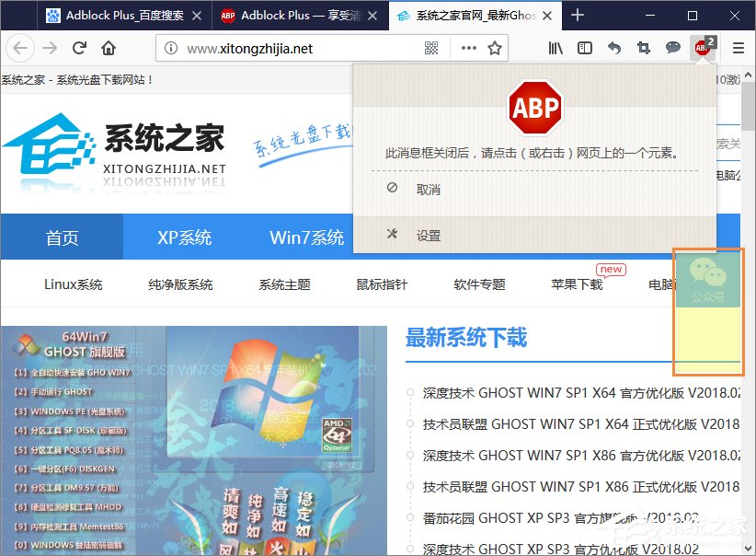The height and width of the screenshot is (556, 756).
Task: Open the chat messaging bubble icon
Action: [x=674, y=47]
